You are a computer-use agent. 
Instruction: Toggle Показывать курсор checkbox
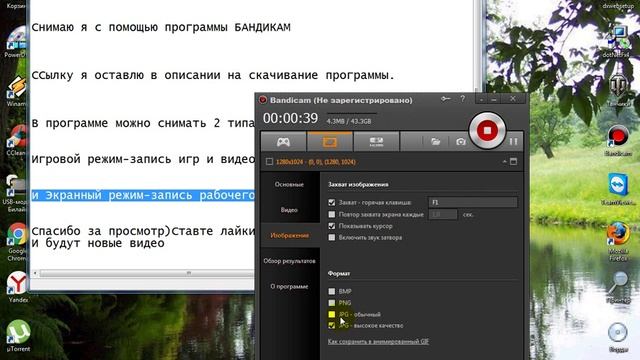pos(331,226)
